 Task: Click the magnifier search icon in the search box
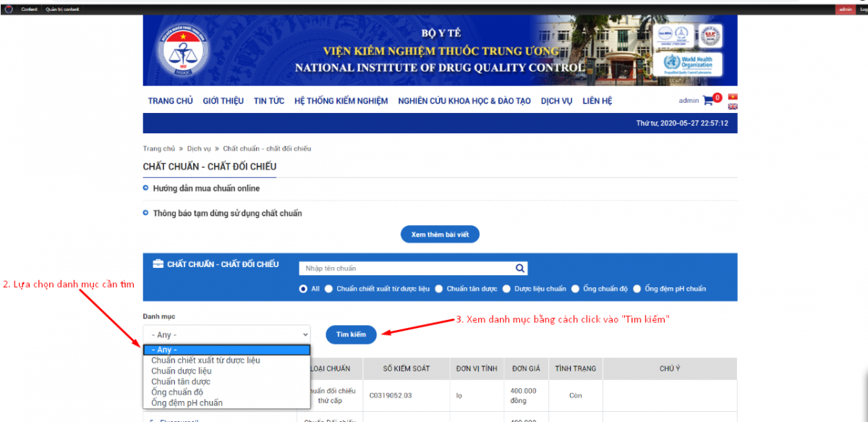[521, 268]
